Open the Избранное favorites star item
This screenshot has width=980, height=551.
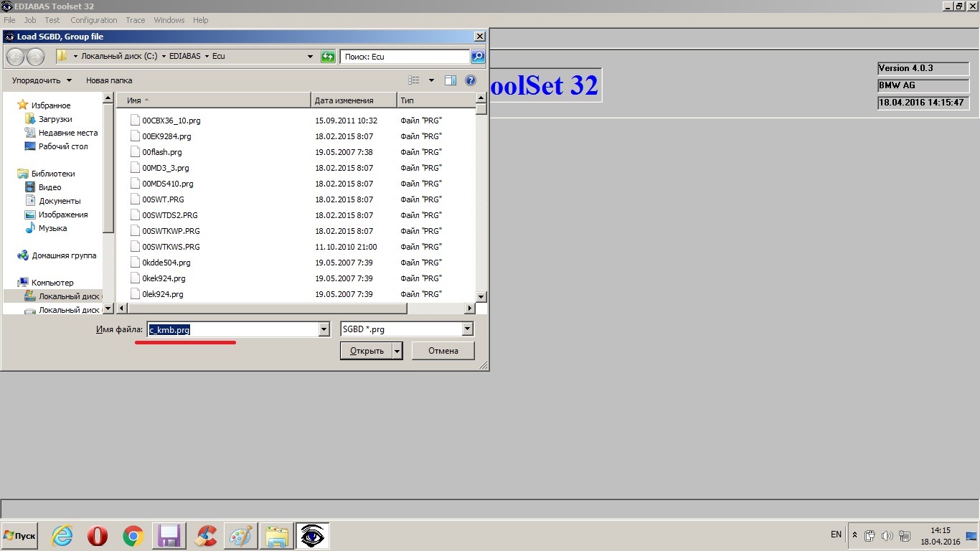coord(44,105)
